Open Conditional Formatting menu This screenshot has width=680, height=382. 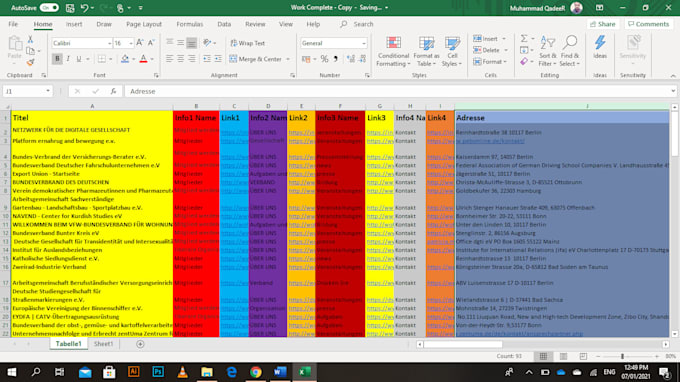pos(393,52)
